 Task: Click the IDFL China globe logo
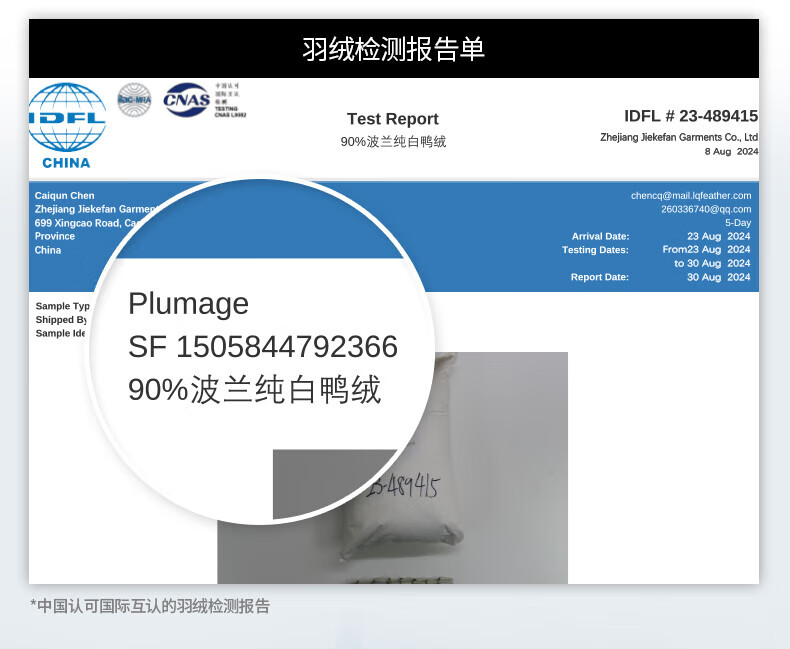pyautogui.click(x=67, y=123)
